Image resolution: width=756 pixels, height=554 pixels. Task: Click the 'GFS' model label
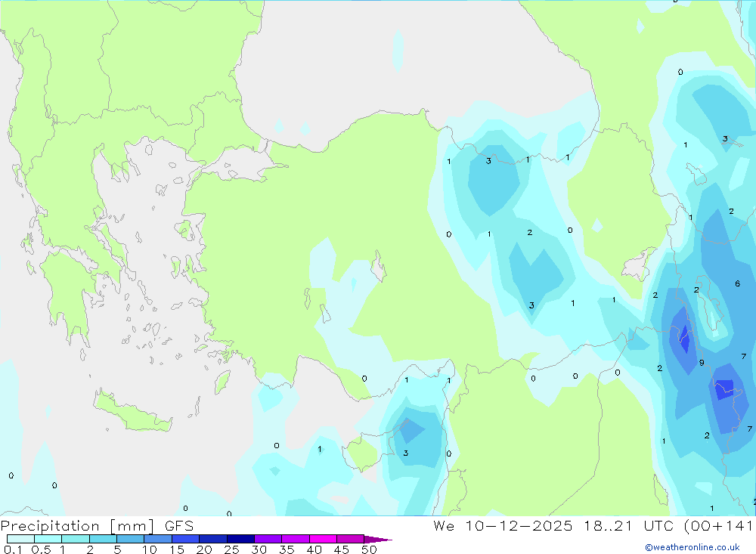pyautogui.click(x=179, y=525)
